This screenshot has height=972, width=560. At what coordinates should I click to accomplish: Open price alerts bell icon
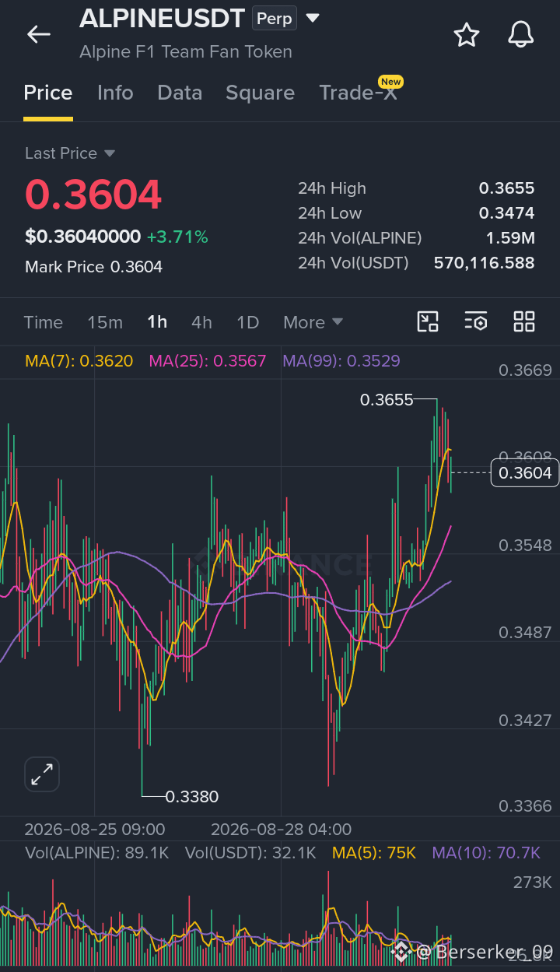[x=520, y=34]
